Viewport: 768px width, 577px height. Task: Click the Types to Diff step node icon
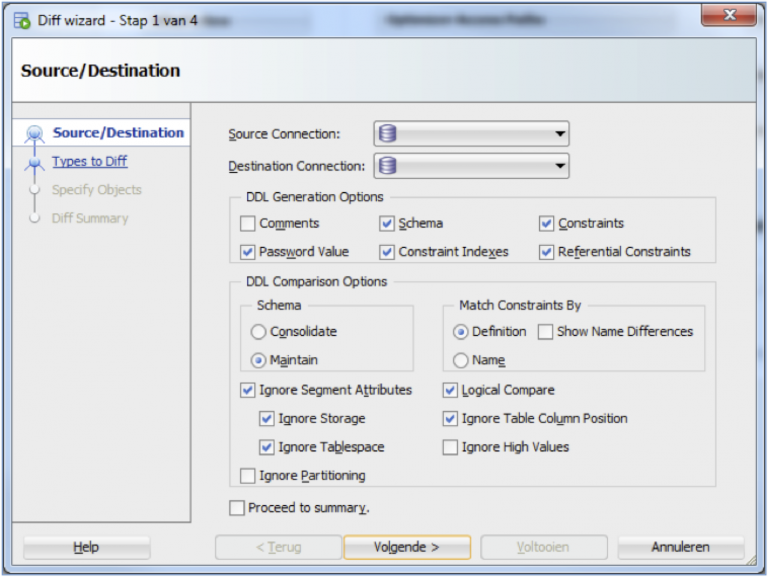(35, 162)
